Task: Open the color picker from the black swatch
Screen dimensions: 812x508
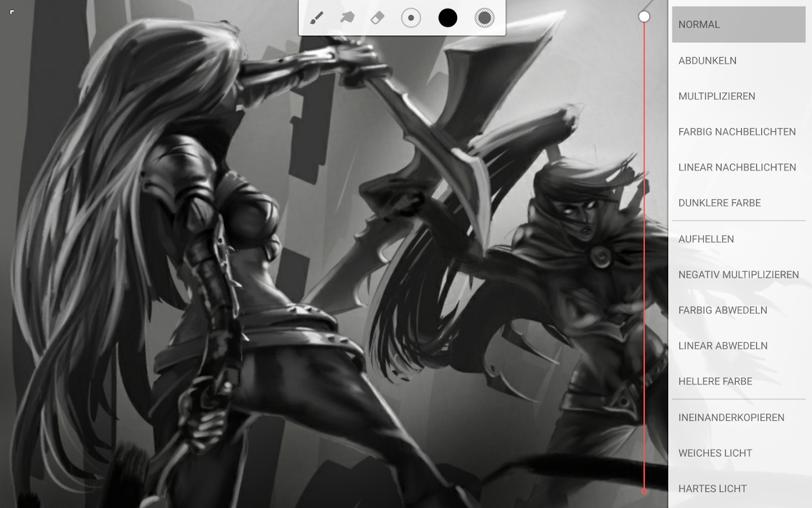Action: pyautogui.click(x=448, y=17)
